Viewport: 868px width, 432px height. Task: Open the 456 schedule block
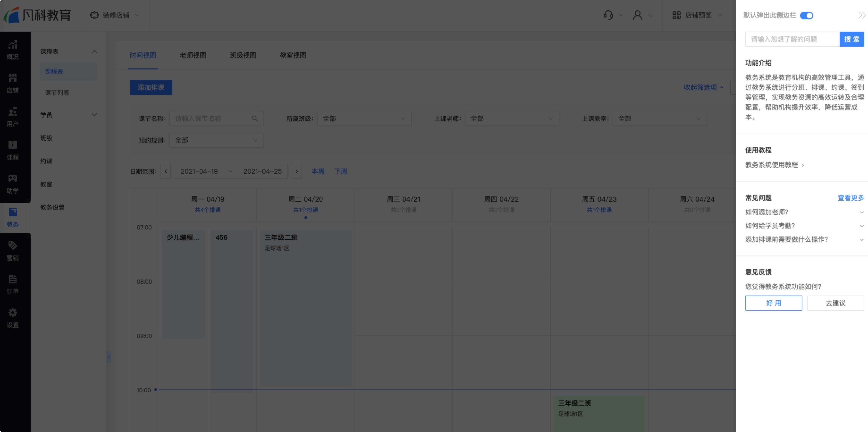pos(232,311)
